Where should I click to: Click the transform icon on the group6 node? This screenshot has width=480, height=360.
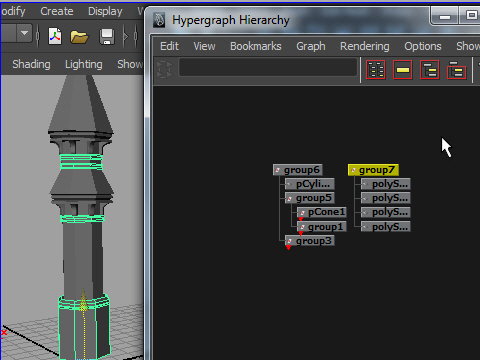point(278,170)
